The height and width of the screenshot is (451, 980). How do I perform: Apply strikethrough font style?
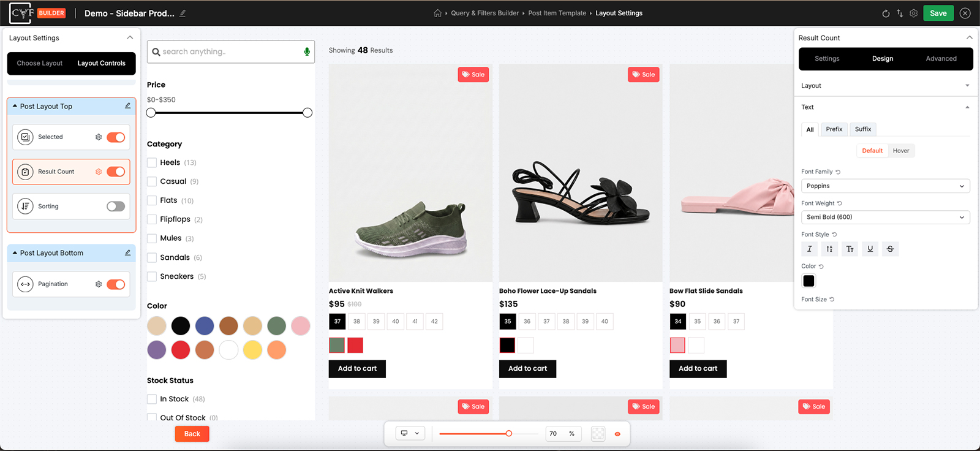tap(891, 249)
